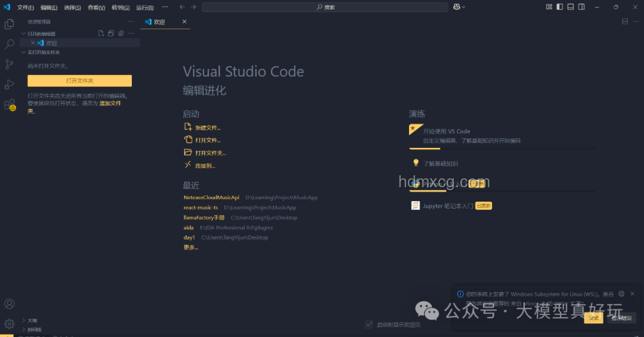Screen dimensions: 644x337
Task: Open the 查看(V) menu
Action: 96,7
